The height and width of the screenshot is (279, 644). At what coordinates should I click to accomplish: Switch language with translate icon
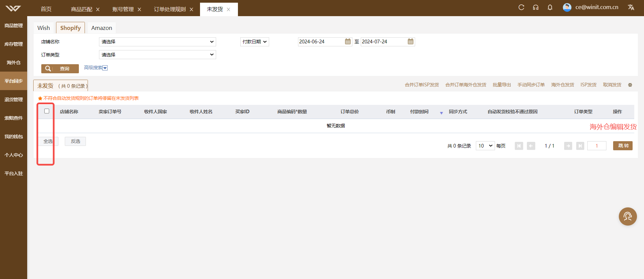tap(631, 7)
